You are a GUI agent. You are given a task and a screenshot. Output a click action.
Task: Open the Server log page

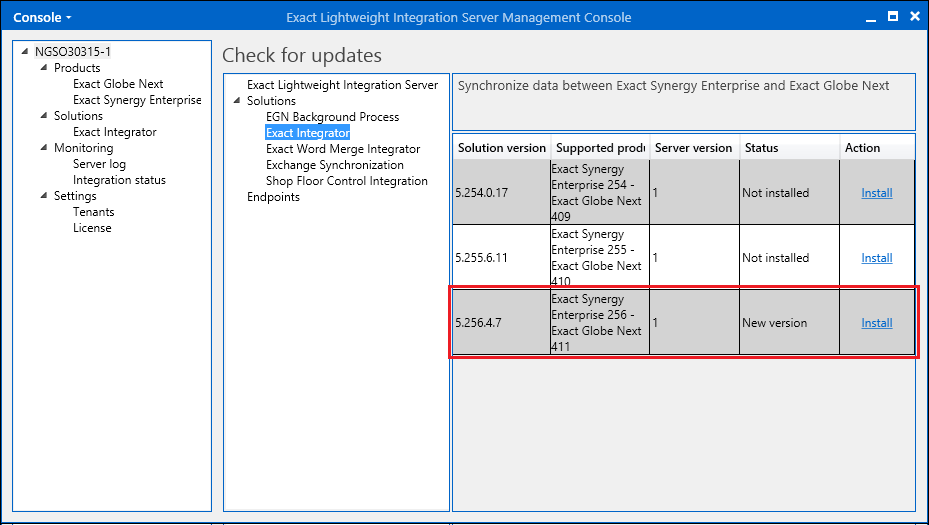tap(99, 164)
